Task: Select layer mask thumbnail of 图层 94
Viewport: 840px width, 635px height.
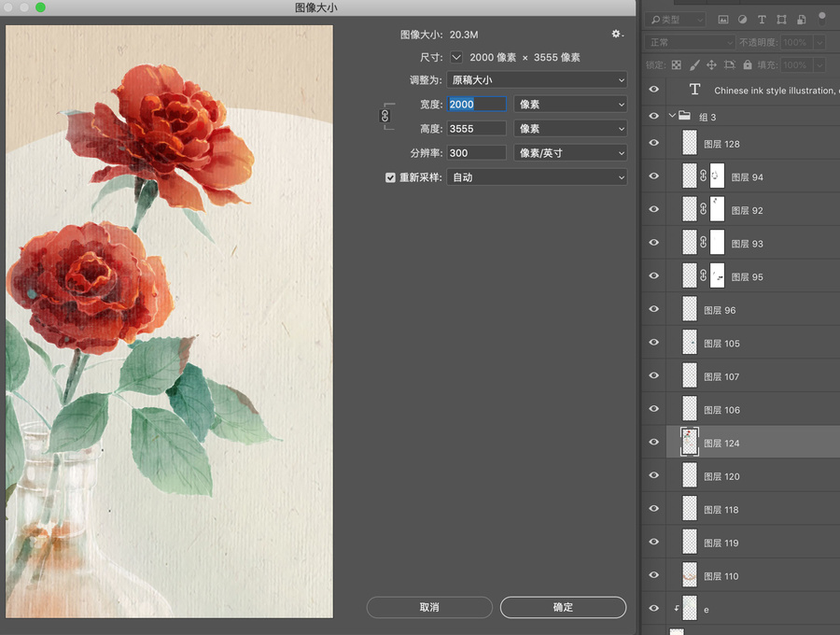Action: tap(717, 176)
